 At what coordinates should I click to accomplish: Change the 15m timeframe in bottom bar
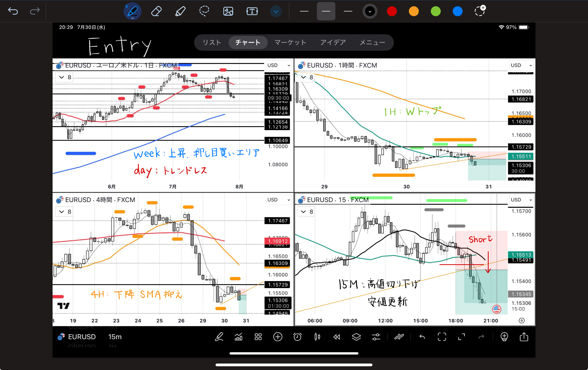[115, 337]
